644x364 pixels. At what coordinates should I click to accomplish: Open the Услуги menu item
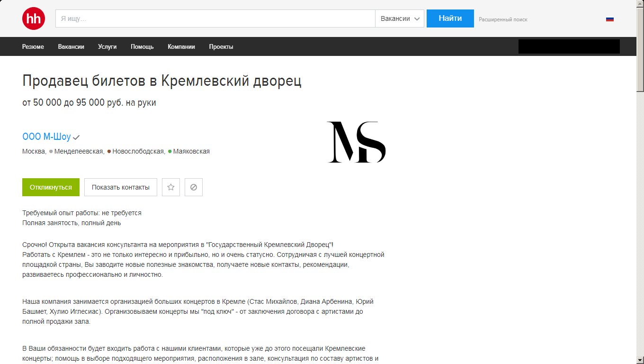click(x=107, y=46)
